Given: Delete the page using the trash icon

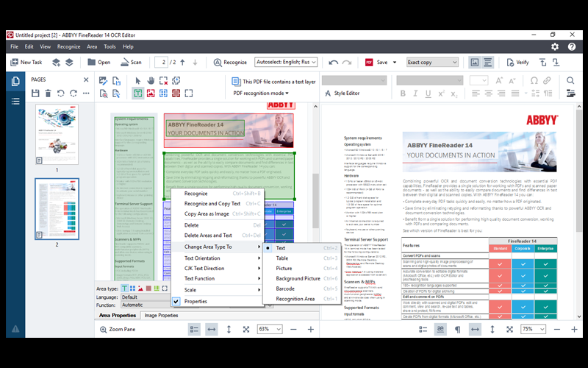Looking at the screenshot, I should tap(49, 93).
